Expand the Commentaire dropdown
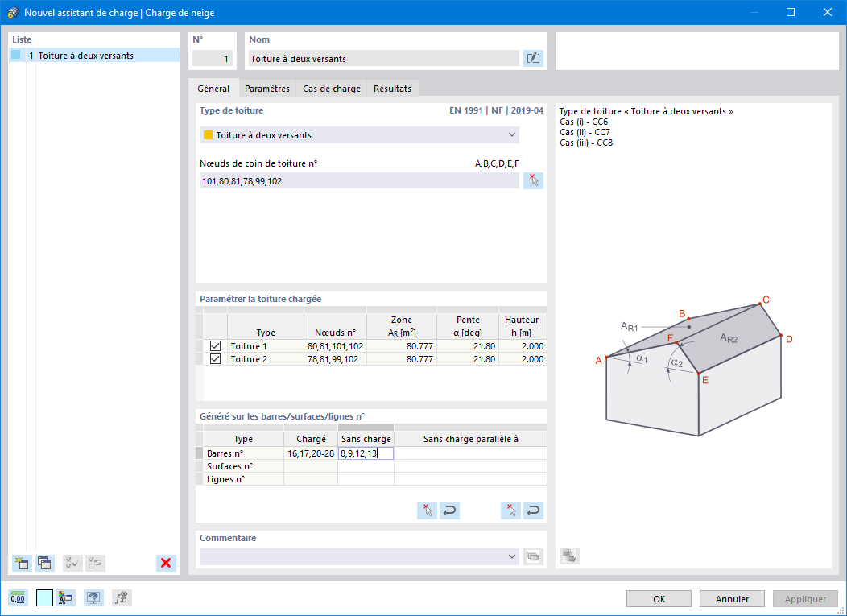The image size is (847, 616). (512, 556)
